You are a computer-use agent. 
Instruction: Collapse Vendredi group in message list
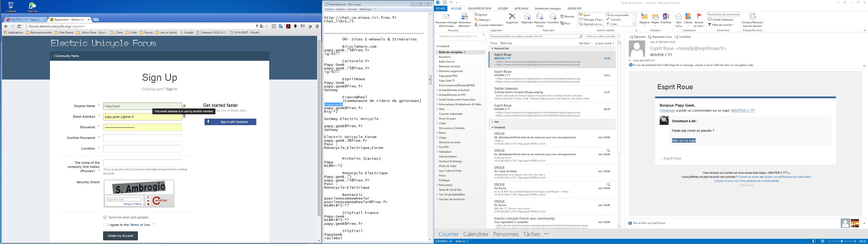[492, 127]
